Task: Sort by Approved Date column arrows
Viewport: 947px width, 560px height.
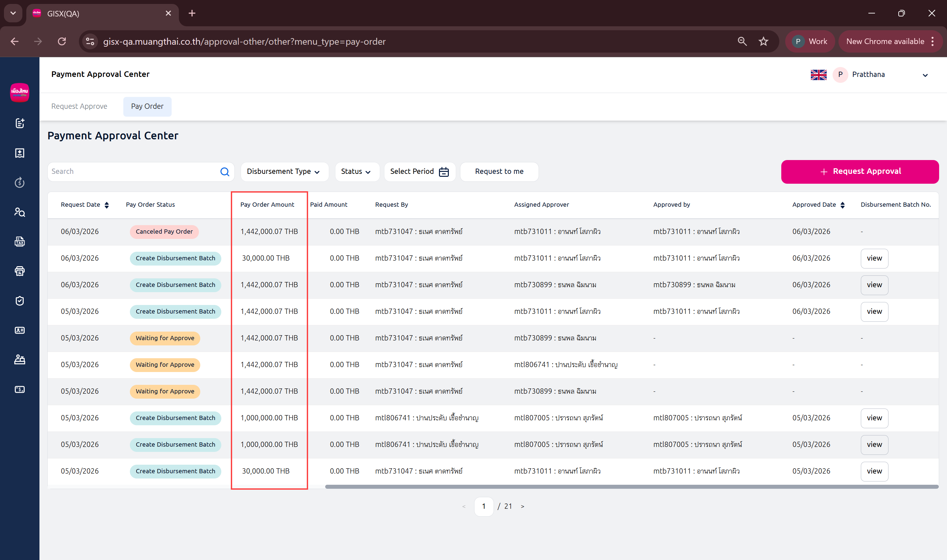Action: 842,205
